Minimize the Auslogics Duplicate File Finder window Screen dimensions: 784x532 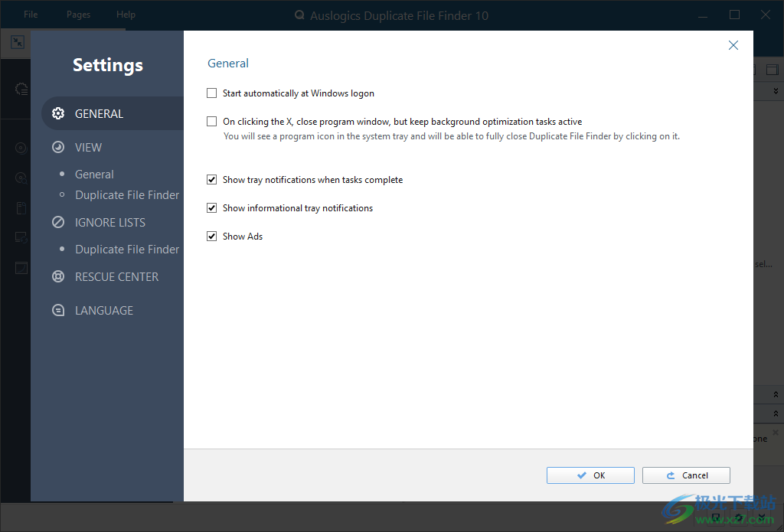(x=703, y=15)
